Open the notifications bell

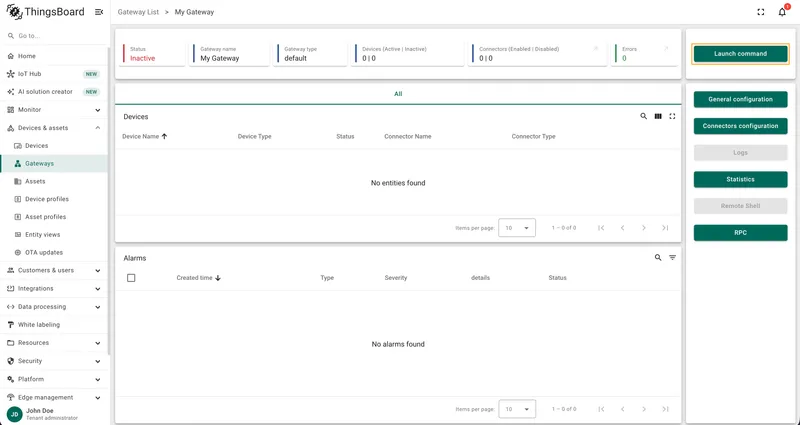[782, 12]
